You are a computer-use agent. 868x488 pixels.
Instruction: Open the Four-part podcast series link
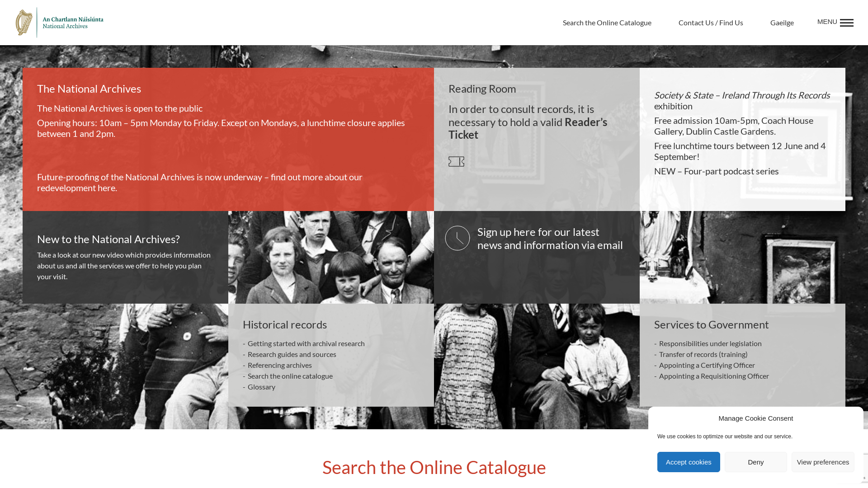pyautogui.click(x=716, y=171)
